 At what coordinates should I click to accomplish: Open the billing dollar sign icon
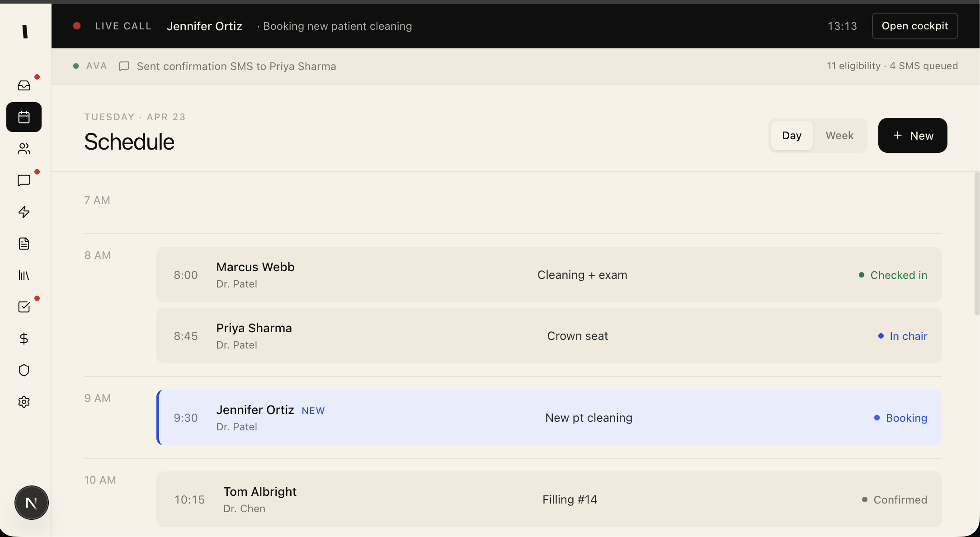(x=24, y=339)
